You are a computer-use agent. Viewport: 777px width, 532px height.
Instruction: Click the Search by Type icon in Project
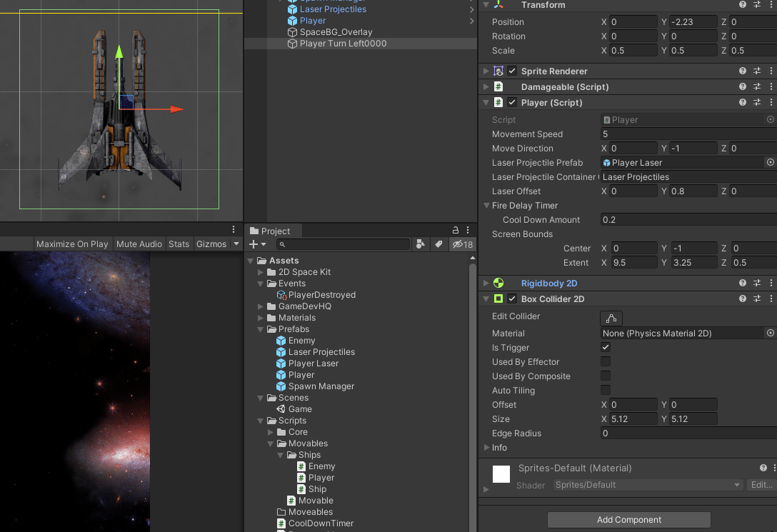421,244
